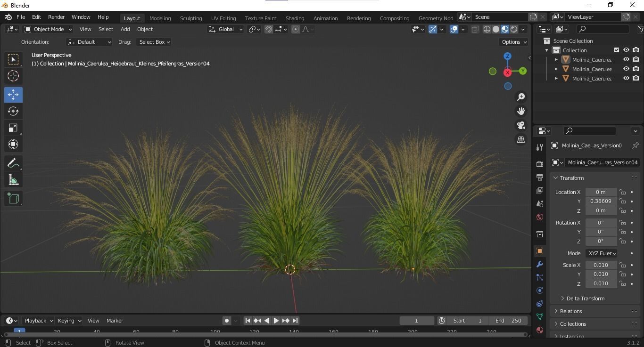Open timeline Playback dropdown

pyautogui.click(x=38, y=321)
